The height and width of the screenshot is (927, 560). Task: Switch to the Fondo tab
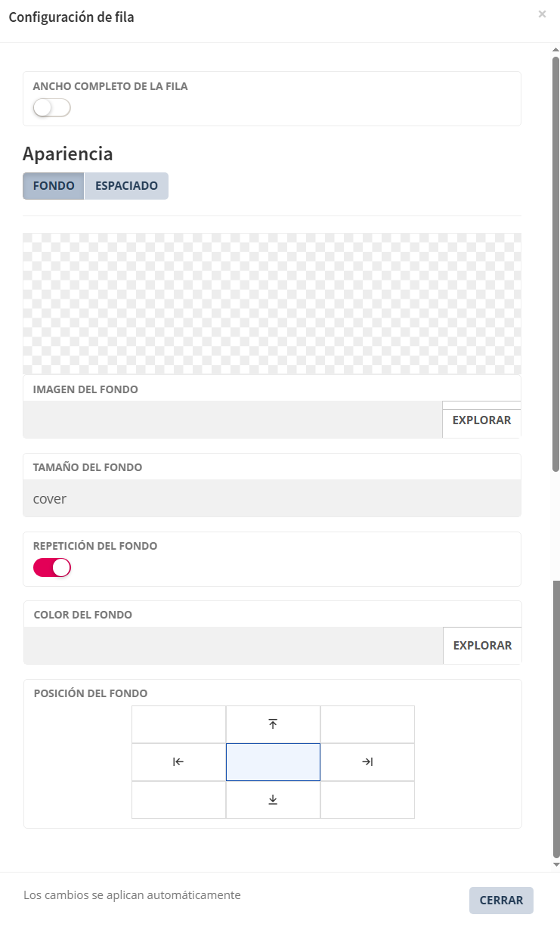tap(54, 186)
